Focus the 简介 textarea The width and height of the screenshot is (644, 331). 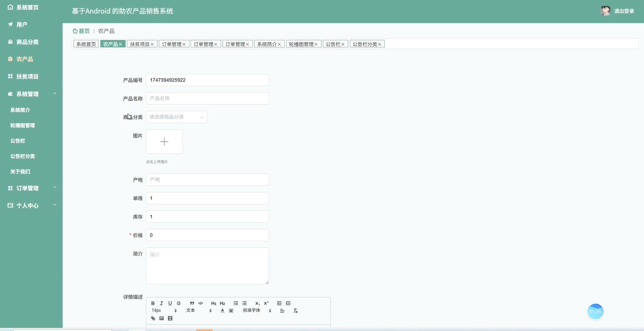[207, 266]
